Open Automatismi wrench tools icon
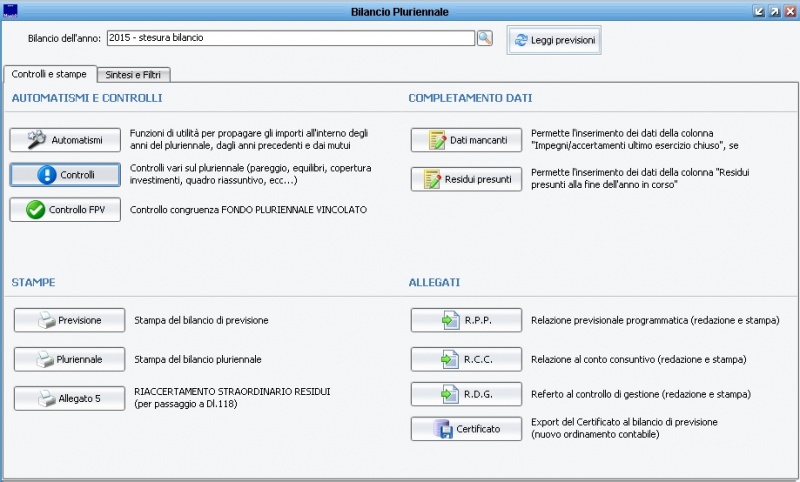Viewport: 800px width, 482px height. click(x=37, y=139)
